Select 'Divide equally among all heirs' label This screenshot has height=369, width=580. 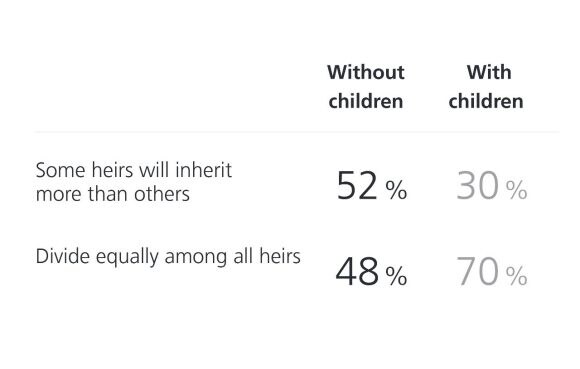tap(168, 257)
